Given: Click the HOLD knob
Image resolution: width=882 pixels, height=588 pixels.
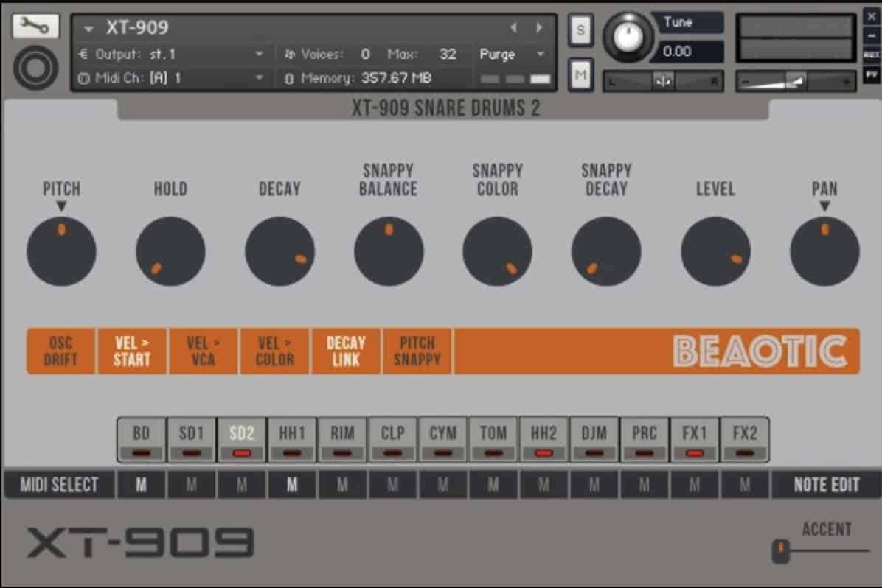Looking at the screenshot, I should pos(170,251).
